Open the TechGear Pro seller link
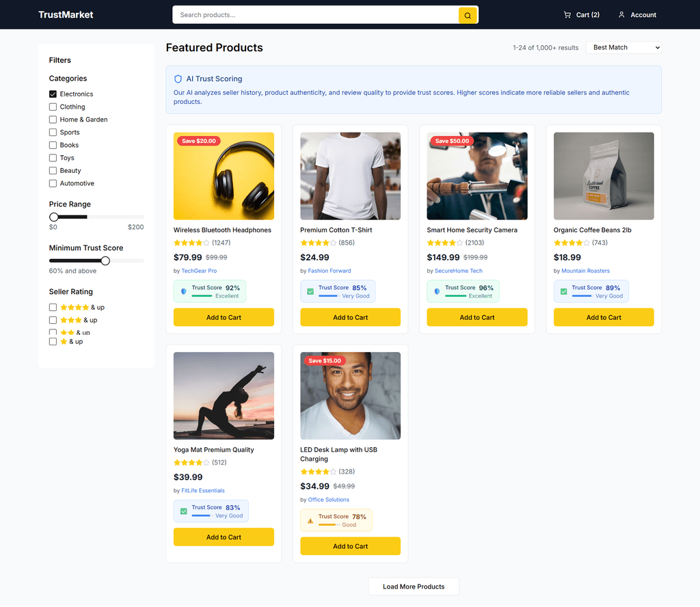Image resolution: width=700 pixels, height=607 pixels. pos(199,271)
